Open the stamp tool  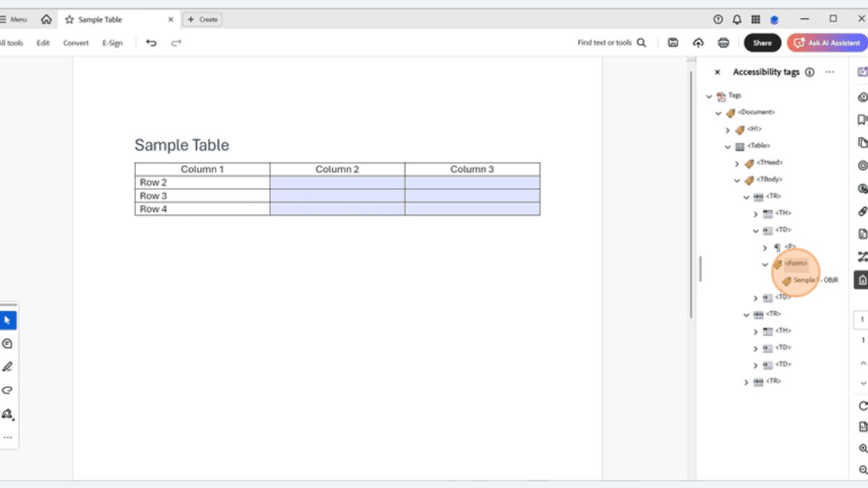(x=8, y=414)
